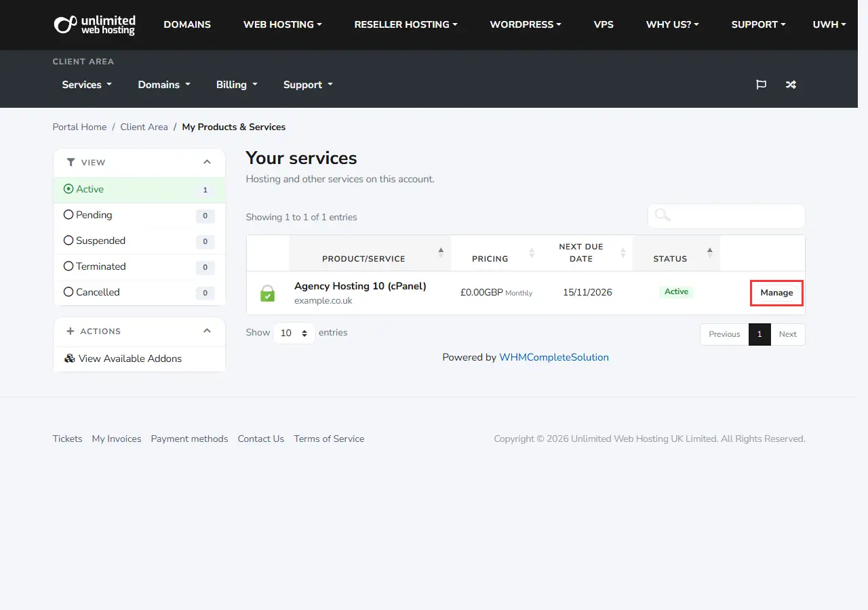
Task: Select the Suspended view filter
Action: [139, 241]
